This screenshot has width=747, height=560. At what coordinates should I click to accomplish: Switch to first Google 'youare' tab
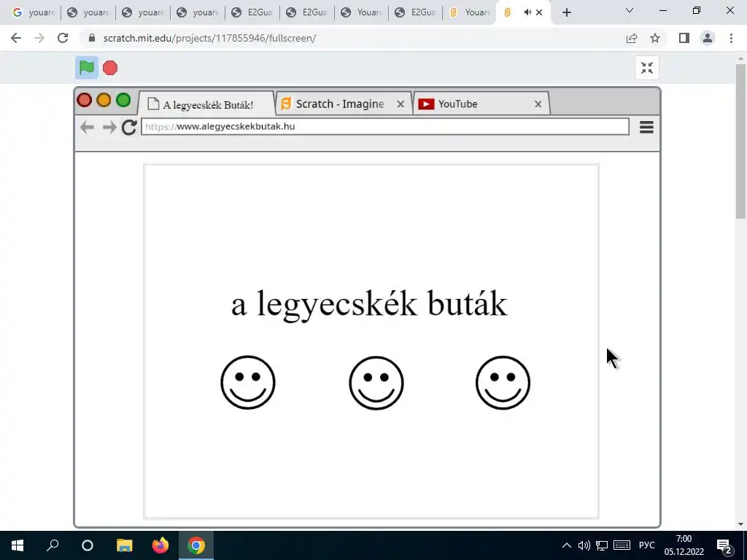coord(34,12)
